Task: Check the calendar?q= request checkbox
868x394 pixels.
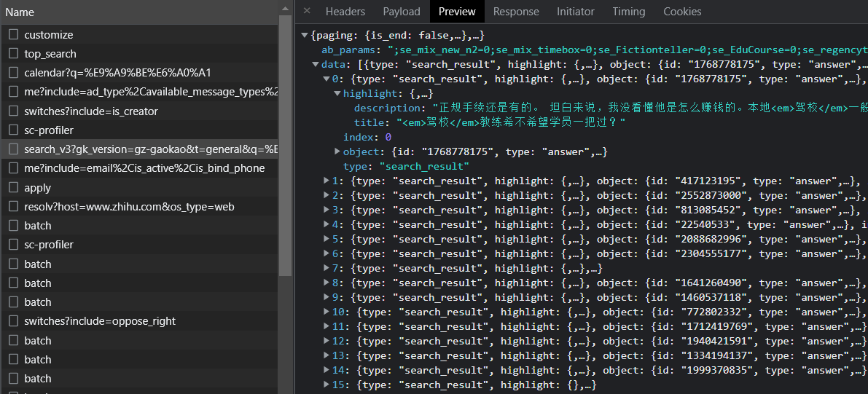Action: [13, 73]
